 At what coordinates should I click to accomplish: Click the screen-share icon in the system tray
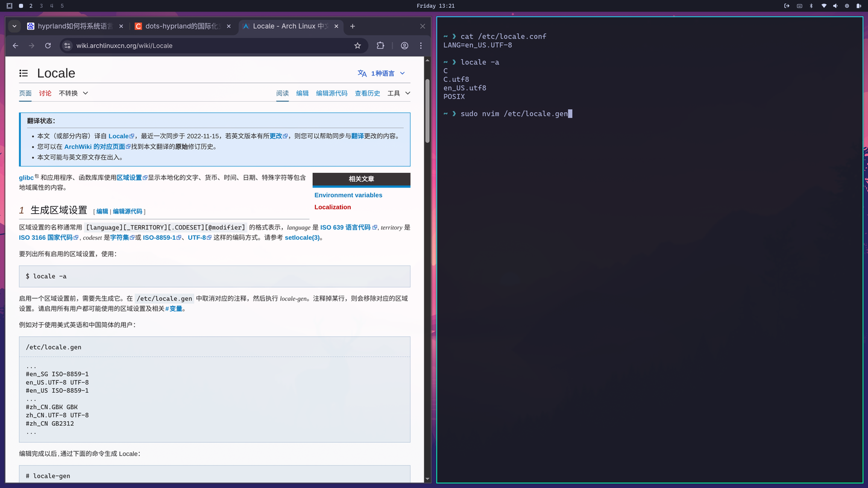[x=799, y=5]
